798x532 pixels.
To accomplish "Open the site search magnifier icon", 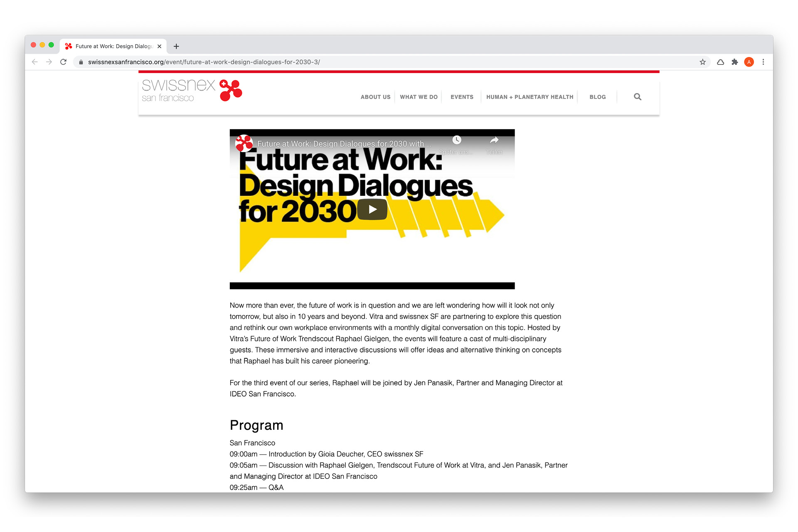I will (637, 97).
